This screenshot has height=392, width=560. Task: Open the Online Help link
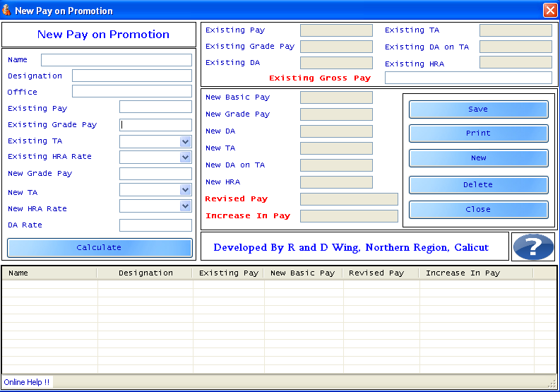tap(27, 382)
